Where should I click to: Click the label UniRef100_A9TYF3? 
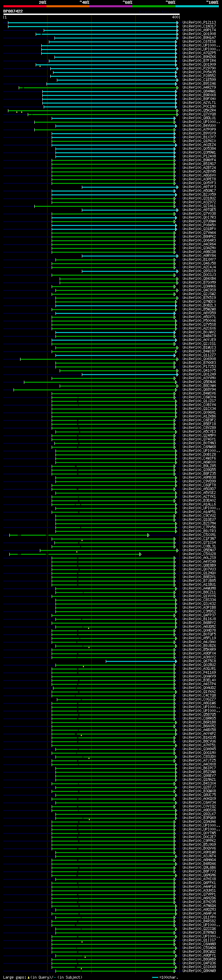pyautogui.click(x=199, y=187)
